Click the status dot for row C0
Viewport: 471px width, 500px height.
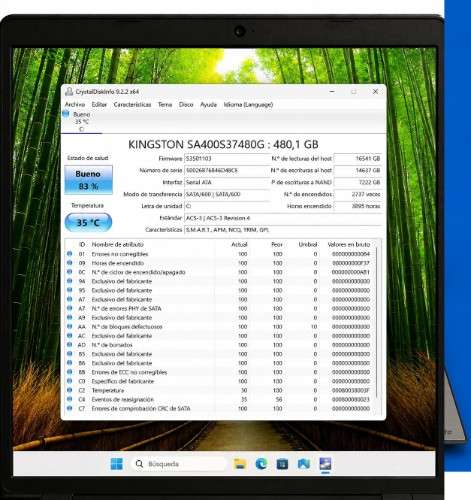click(69, 381)
